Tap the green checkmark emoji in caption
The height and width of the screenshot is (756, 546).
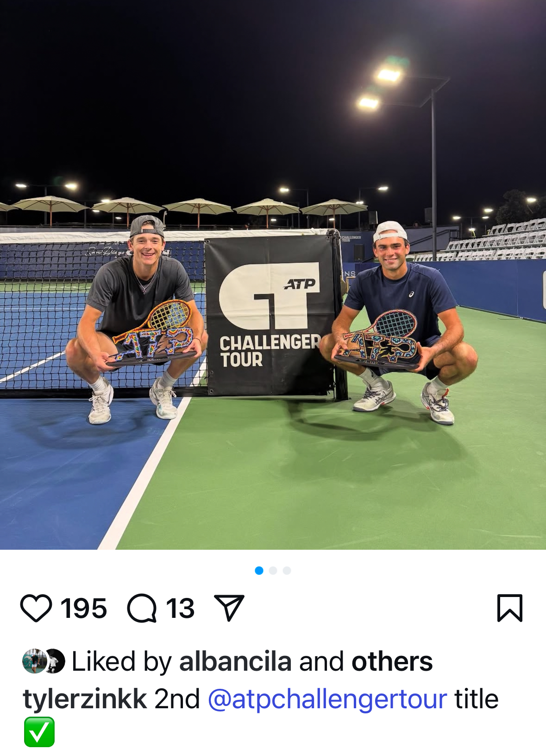(x=39, y=732)
